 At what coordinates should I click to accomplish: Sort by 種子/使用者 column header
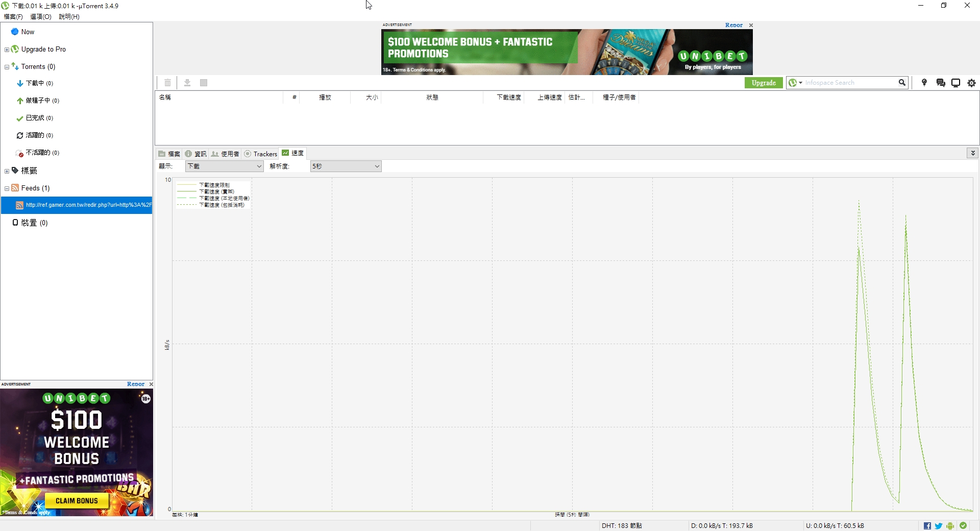coord(616,97)
